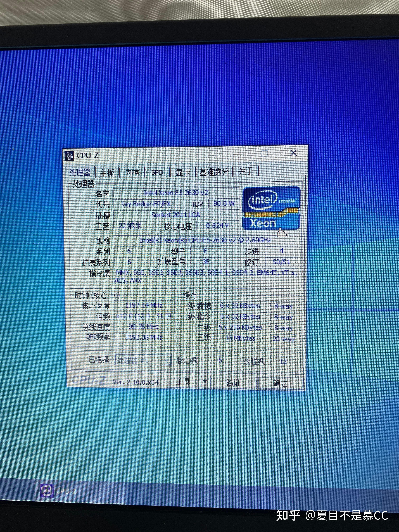Viewport: 399px width, 532px height.
Task: Click the TDP value 80.0 W
Action: (224, 203)
